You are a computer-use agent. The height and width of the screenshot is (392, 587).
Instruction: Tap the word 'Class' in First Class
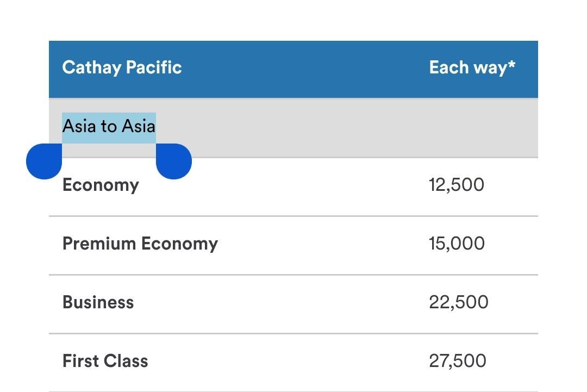pos(126,361)
